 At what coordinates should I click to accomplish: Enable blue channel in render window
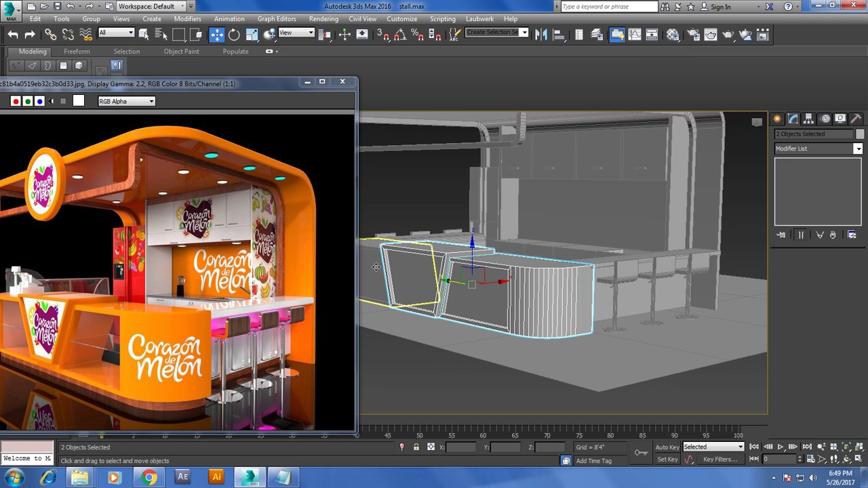39,101
